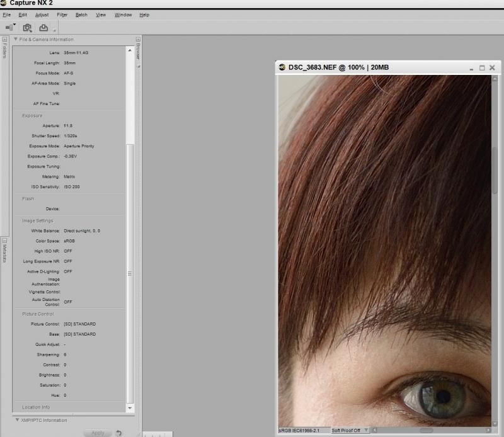Maximize the DSC_3683.NEF image window

point(482,68)
